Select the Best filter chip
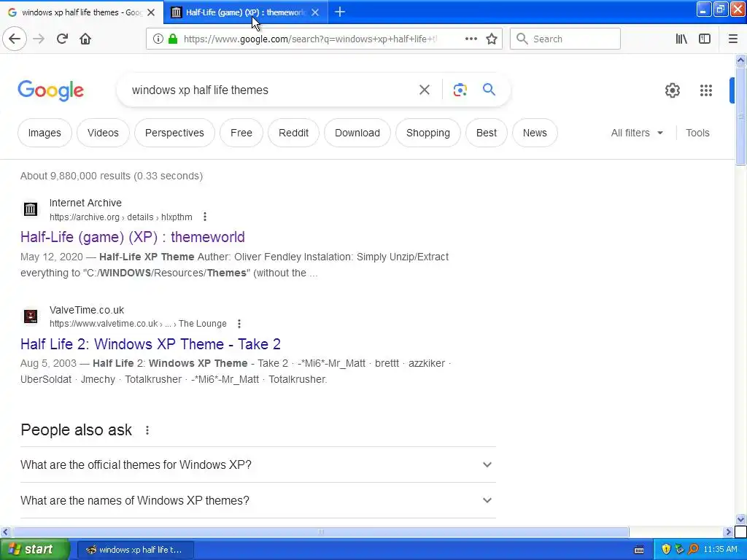The width and height of the screenshot is (747, 560). 487,133
